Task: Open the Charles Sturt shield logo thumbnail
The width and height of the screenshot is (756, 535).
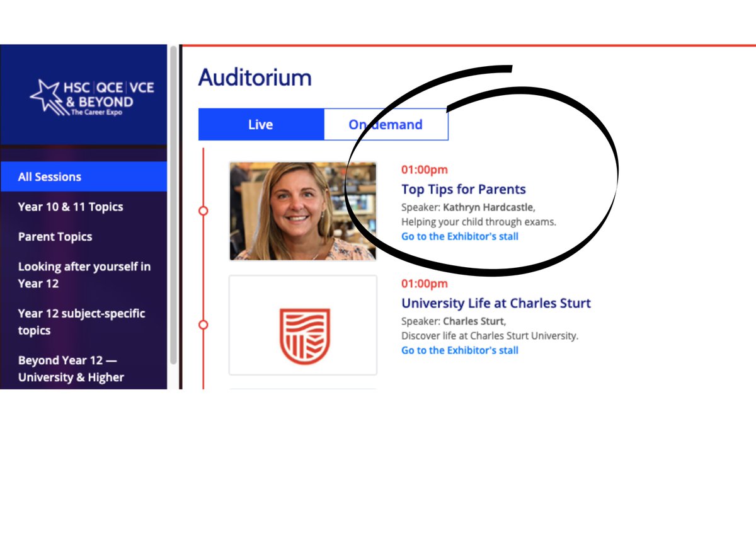Action: point(303,325)
